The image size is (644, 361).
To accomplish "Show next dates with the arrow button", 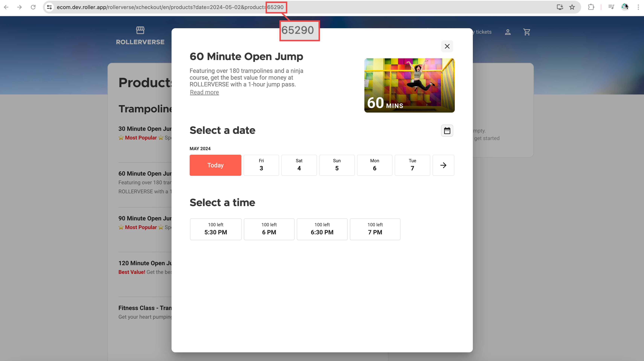I will 443,165.
